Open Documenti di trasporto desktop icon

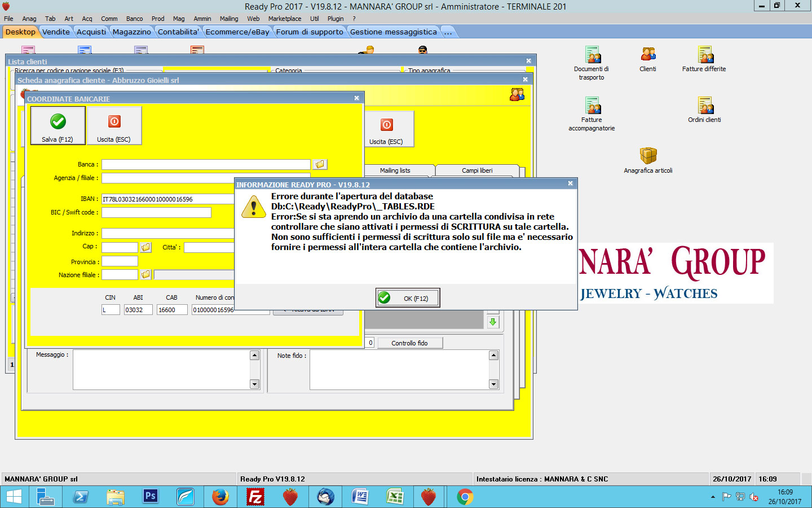click(x=592, y=63)
